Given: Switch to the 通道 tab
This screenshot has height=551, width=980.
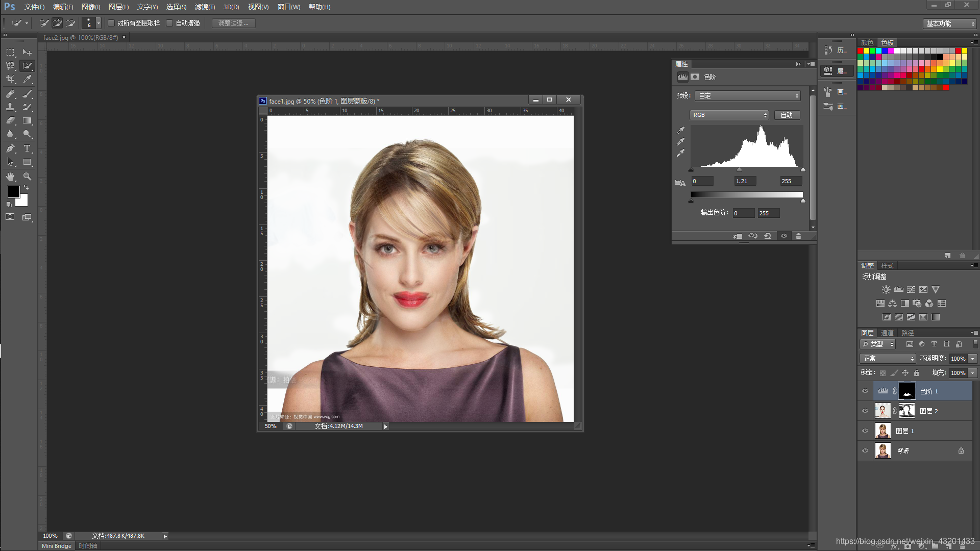Looking at the screenshot, I should (x=887, y=333).
